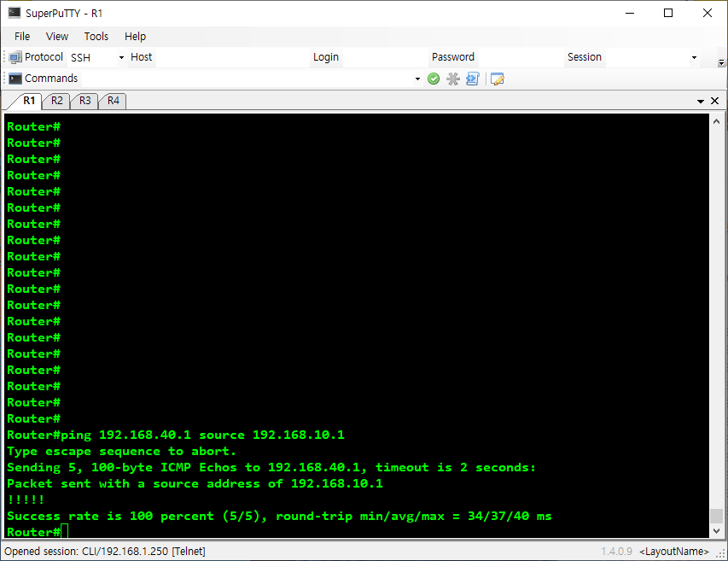Click the 'Type escape sequence to abort.' line

121,452
